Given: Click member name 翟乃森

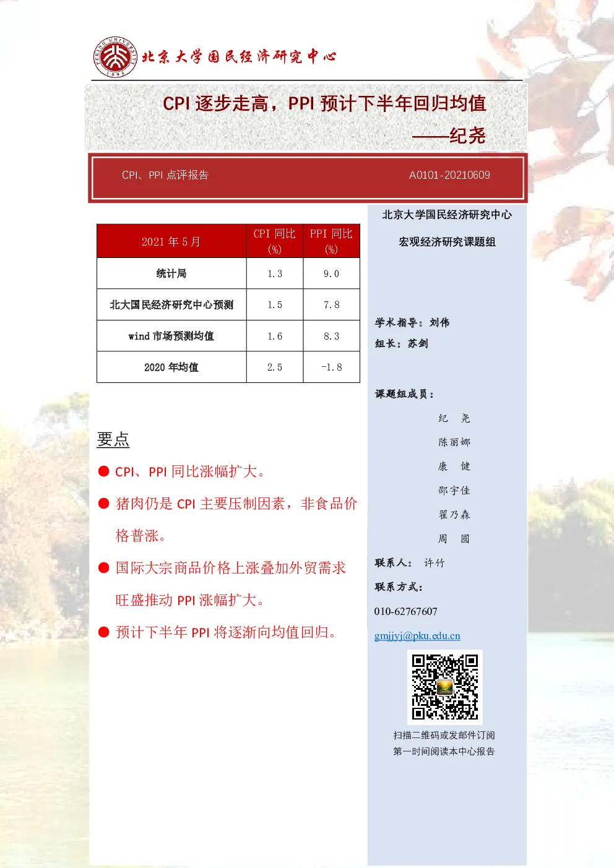Looking at the screenshot, I should (454, 515).
